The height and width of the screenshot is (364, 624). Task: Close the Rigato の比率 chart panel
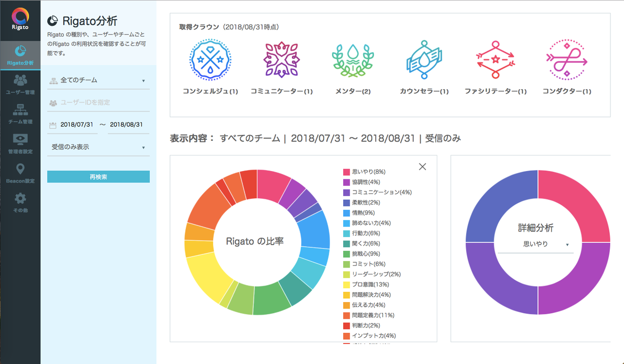[x=423, y=167]
